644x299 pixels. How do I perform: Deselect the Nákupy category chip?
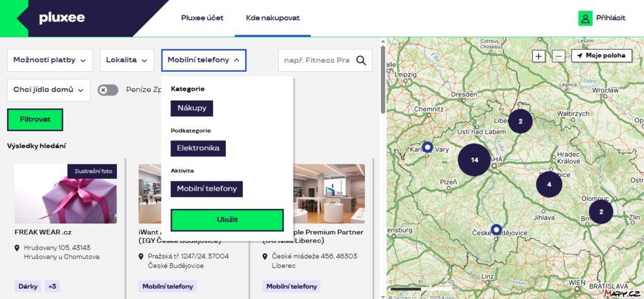[192, 108]
